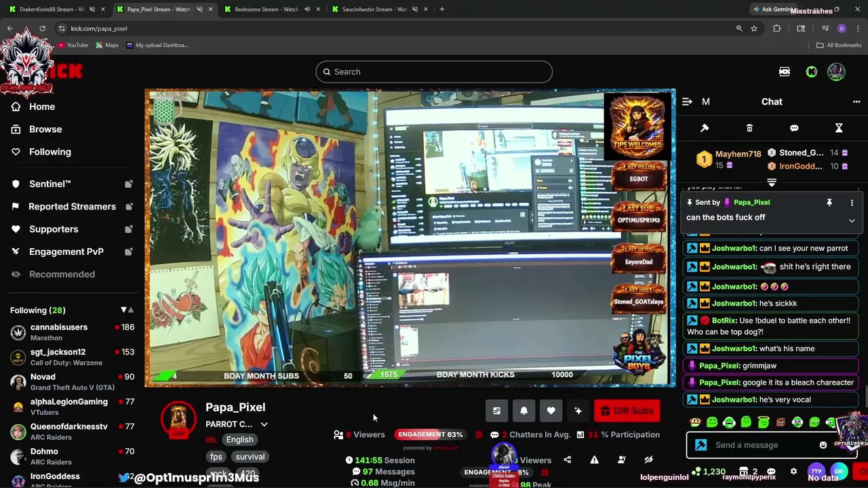The image size is (868, 488).
Task: Expand the pinned message chevron
Action: (x=852, y=220)
